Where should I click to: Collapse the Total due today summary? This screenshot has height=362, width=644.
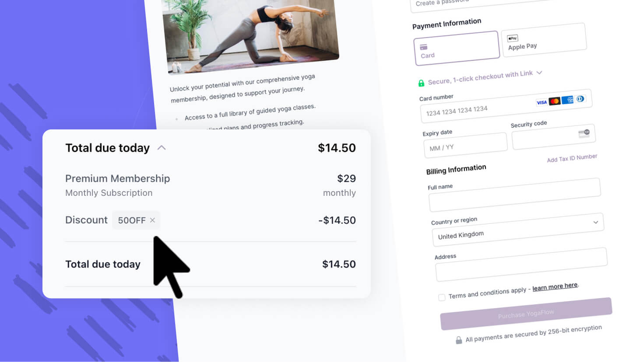coord(162,148)
